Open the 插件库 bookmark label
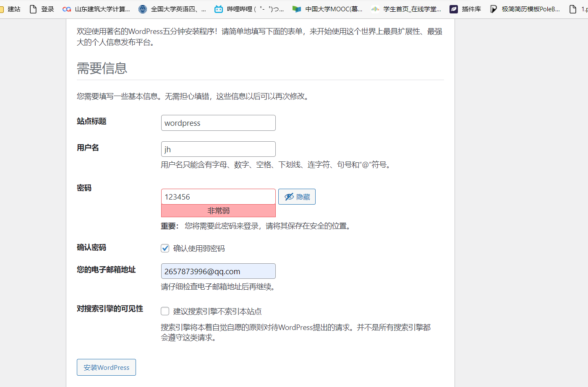588x387 pixels. coord(471,9)
